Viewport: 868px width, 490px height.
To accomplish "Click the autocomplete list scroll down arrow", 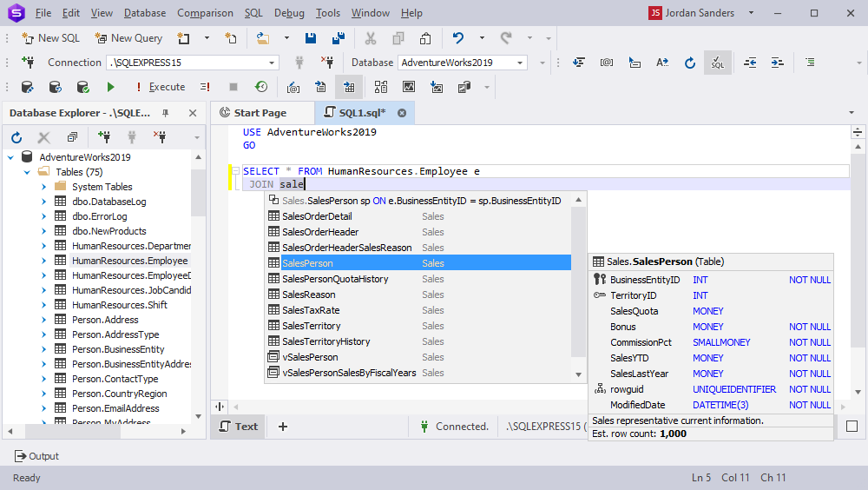I will (x=578, y=374).
